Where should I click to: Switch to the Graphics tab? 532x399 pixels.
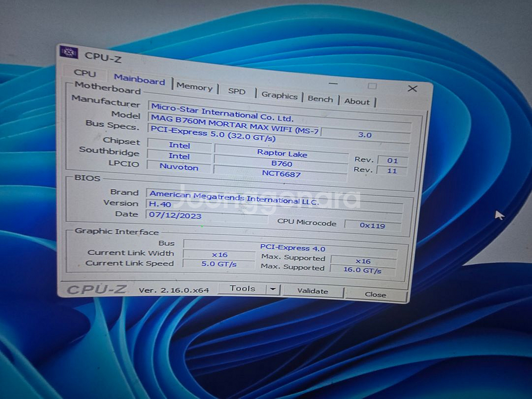click(279, 96)
